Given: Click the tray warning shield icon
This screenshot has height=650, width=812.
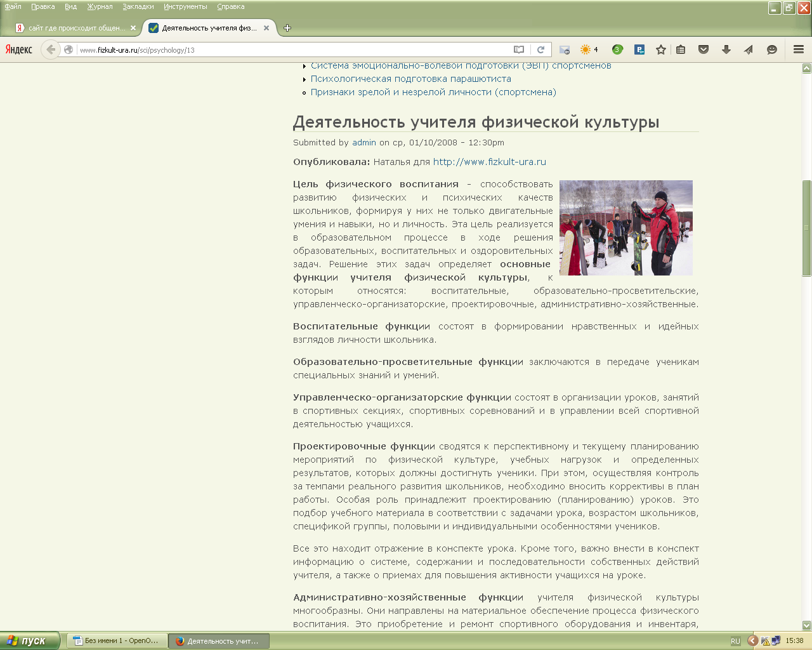Looking at the screenshot, I should point(766,641).
